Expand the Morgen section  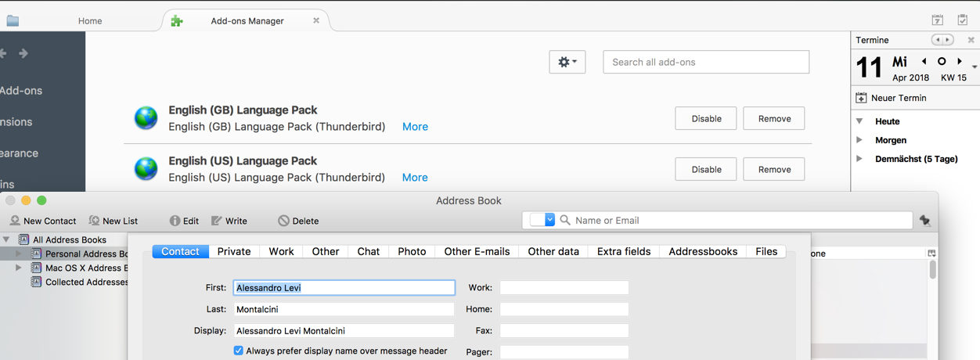(x=859, y=140)
